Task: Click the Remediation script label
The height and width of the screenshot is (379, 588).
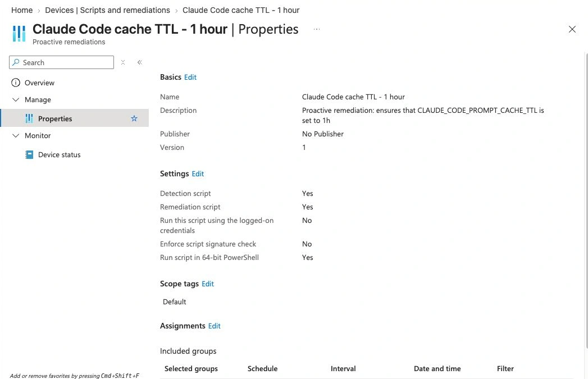Action: (190, 207)
